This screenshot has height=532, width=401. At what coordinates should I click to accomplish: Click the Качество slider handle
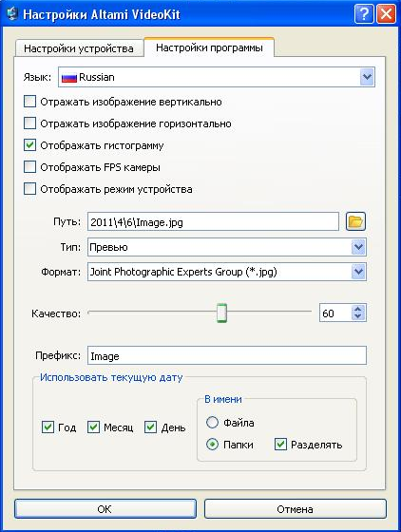tap(221, 313)
